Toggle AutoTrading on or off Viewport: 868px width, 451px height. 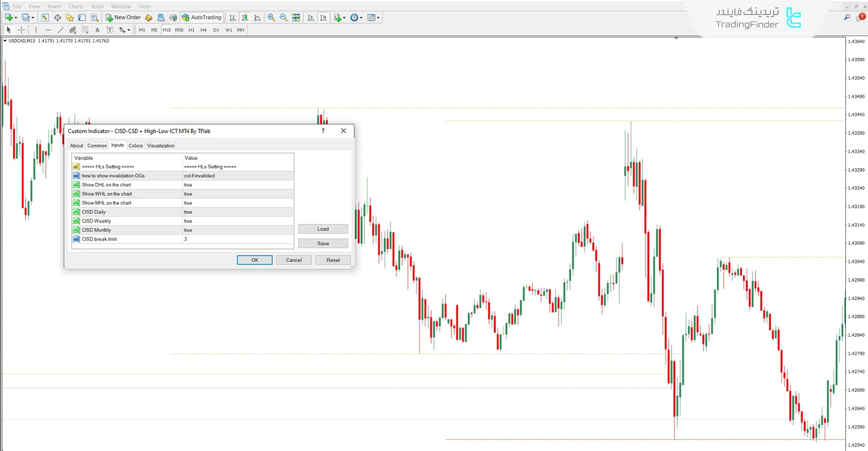pyautogui.click(x=202, y=17)
